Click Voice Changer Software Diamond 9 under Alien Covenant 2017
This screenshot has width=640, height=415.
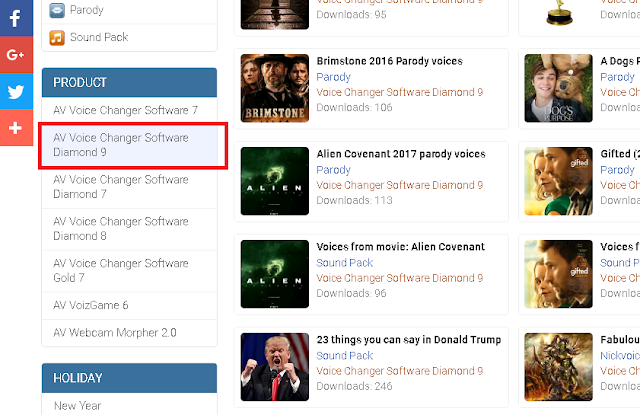[x=400, y=185]
